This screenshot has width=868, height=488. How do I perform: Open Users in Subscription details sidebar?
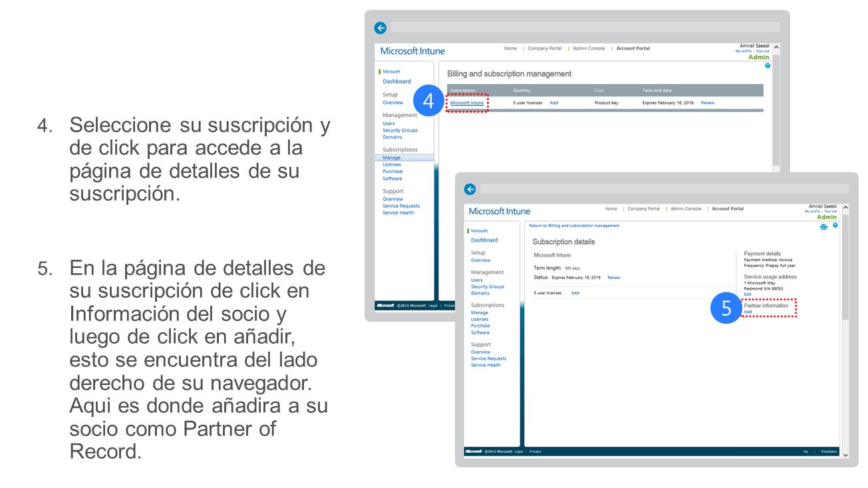477,280
